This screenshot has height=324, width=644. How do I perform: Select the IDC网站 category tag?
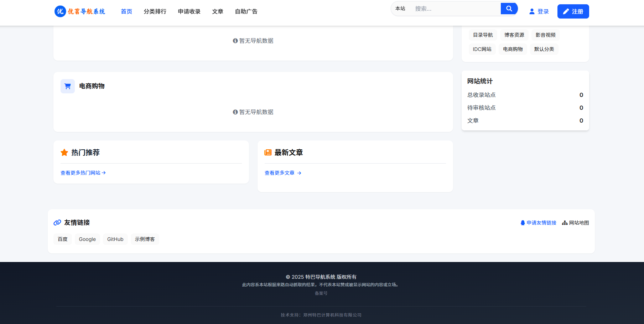click(482, 49)
